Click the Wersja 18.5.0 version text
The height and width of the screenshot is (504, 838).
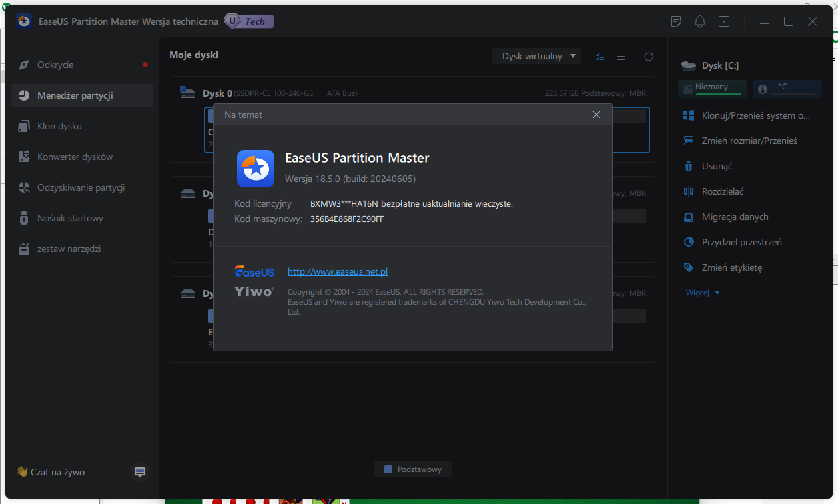(x=350, y=179)
